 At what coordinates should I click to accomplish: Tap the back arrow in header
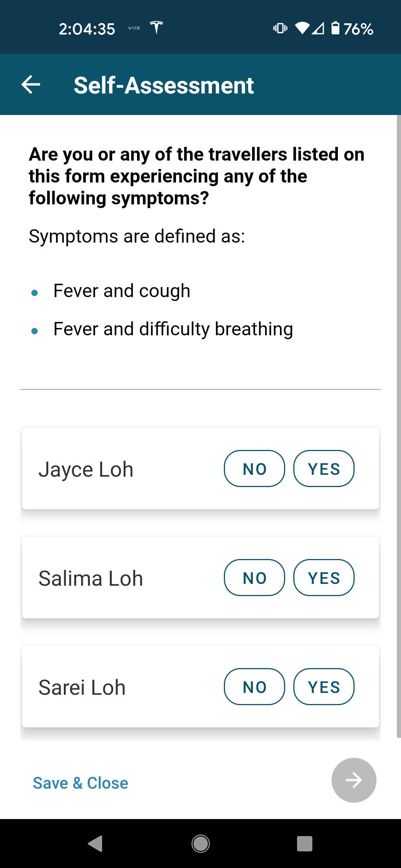coord(31,85)
